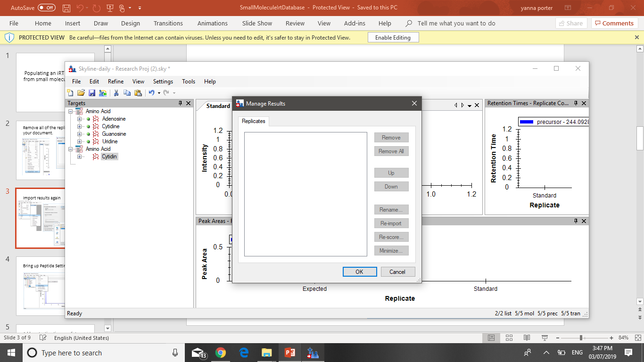Viewport: 644px width, 362px height.
Task: Open the Skyline app from Windows taskbar
Action: tap(313, 353)
